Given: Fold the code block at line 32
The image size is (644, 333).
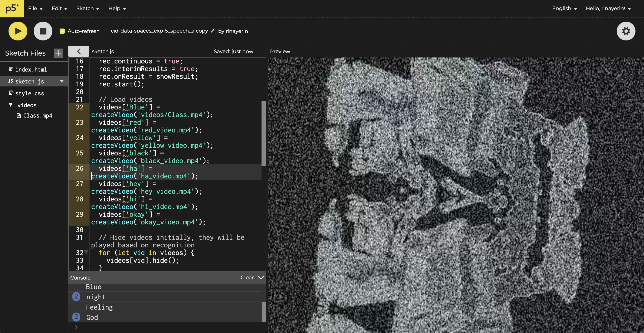Looking at the screenshot, I should 86,252.
